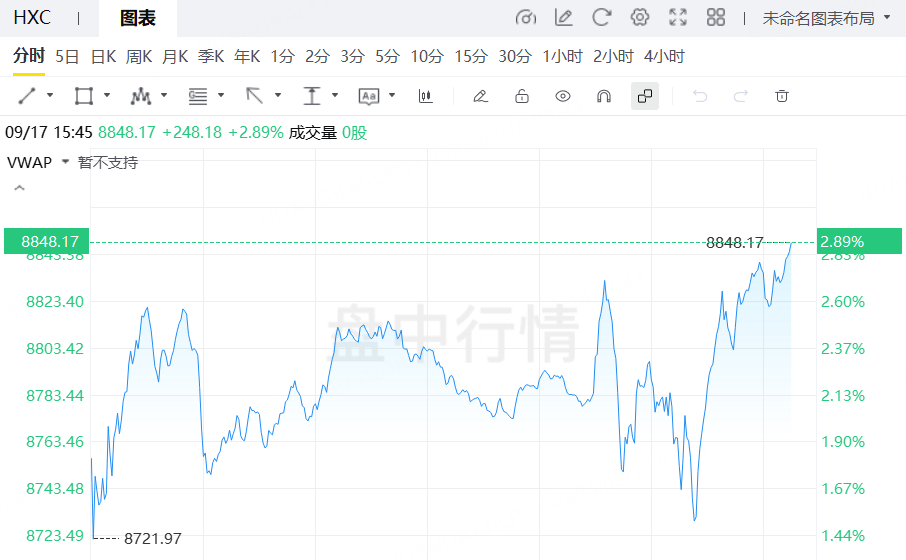Collapse the indicator panel chevron
906x560 pixels.
click(x=19, y=188)
